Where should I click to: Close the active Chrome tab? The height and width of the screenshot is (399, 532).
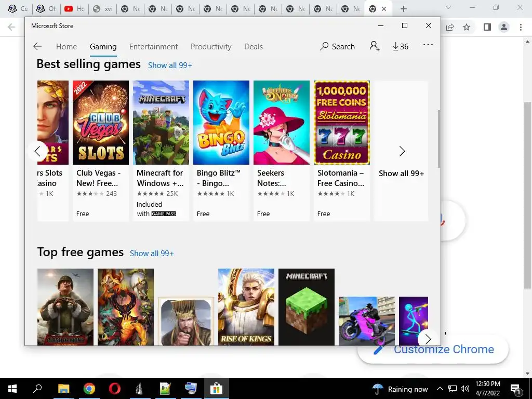click(384, 9)
